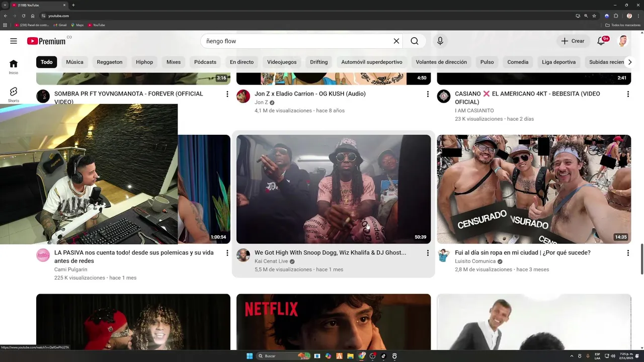The height and width of the screenshot is (362, 644).
Task: Open the tab list dropdown in Chrome
Action: (5, 5)
